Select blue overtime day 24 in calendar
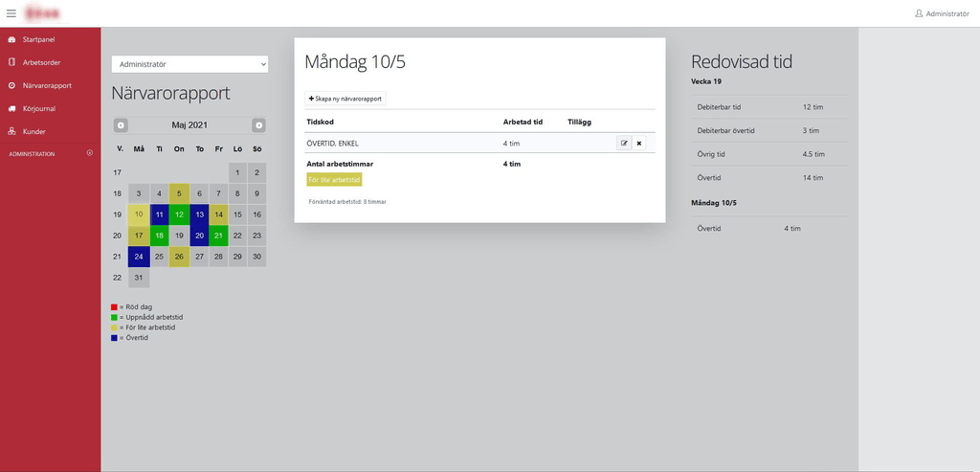 139,257
